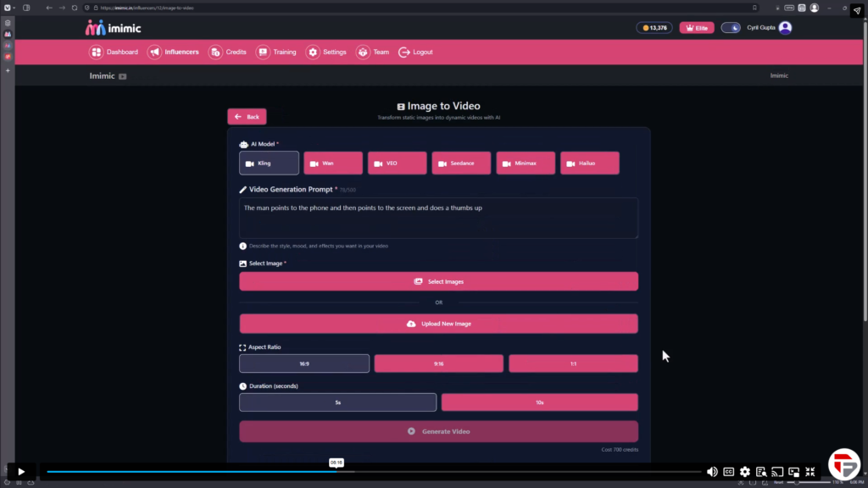
Task: Click the Team nav icon
Action: (x=363, y=52)
